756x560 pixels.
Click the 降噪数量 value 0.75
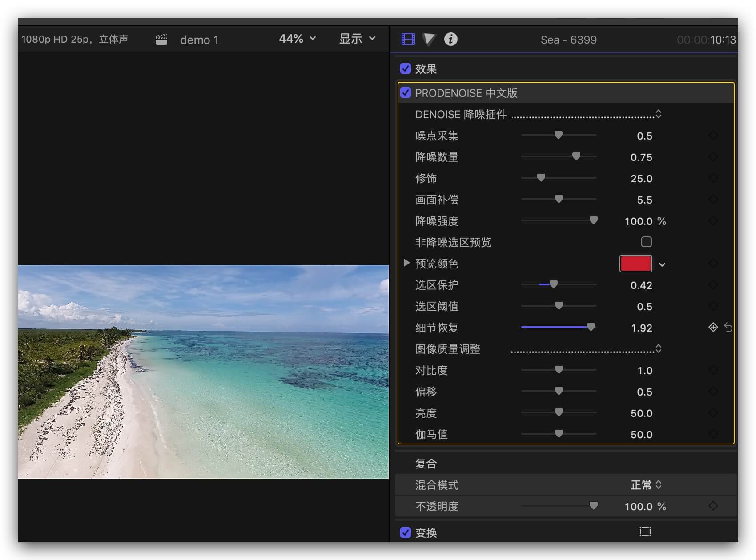(641, 157)
